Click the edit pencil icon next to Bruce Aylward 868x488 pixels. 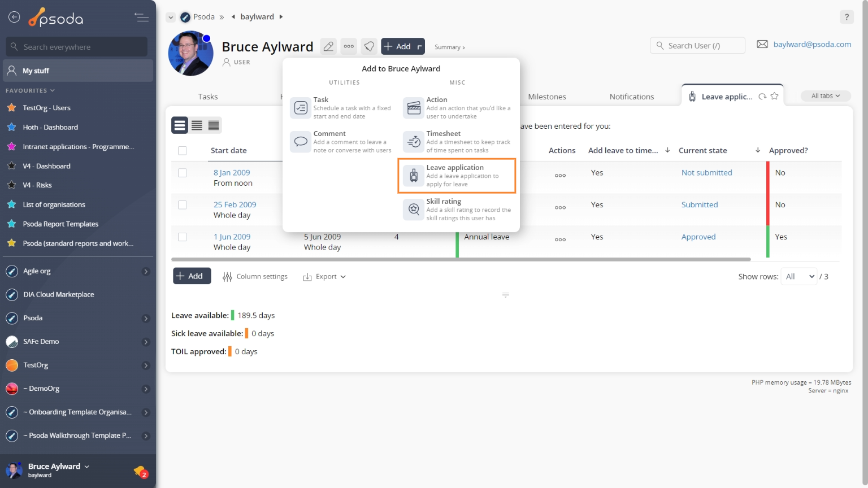[x=328, y=46]
